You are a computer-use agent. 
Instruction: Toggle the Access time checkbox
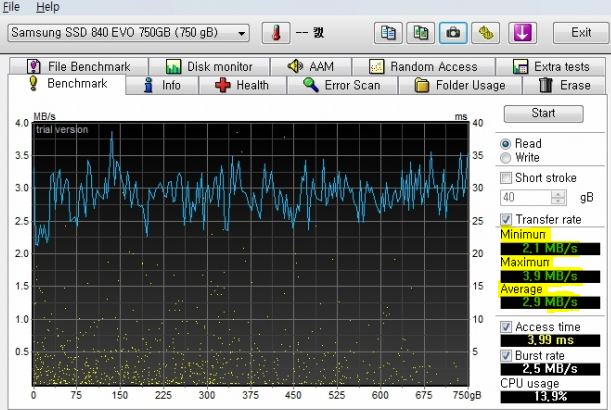point(506,327)
